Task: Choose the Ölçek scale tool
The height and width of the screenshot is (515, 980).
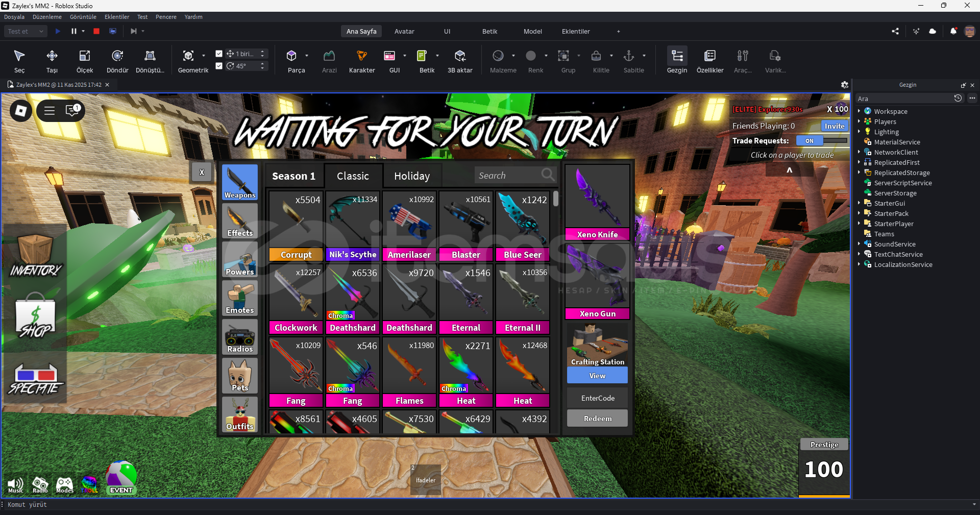Action: point(85,61)
